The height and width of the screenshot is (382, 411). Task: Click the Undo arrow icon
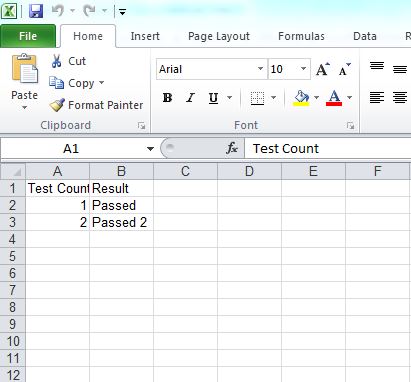pos(58,11)
